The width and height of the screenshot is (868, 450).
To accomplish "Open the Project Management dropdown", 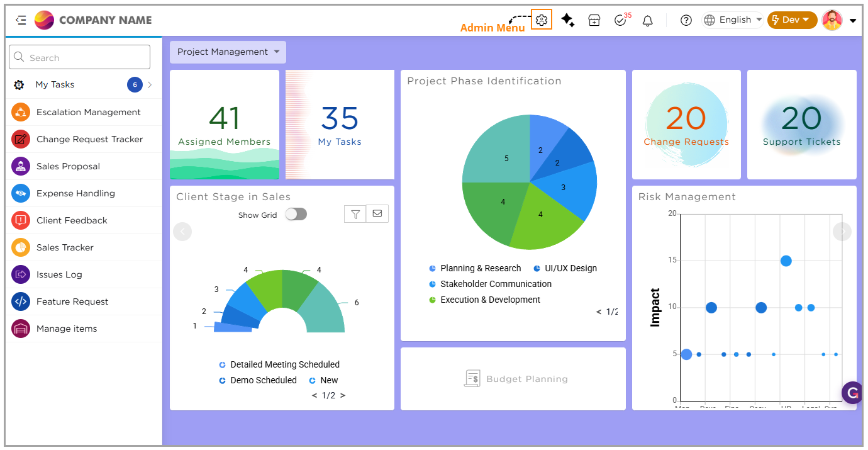I will pos(228,52).
